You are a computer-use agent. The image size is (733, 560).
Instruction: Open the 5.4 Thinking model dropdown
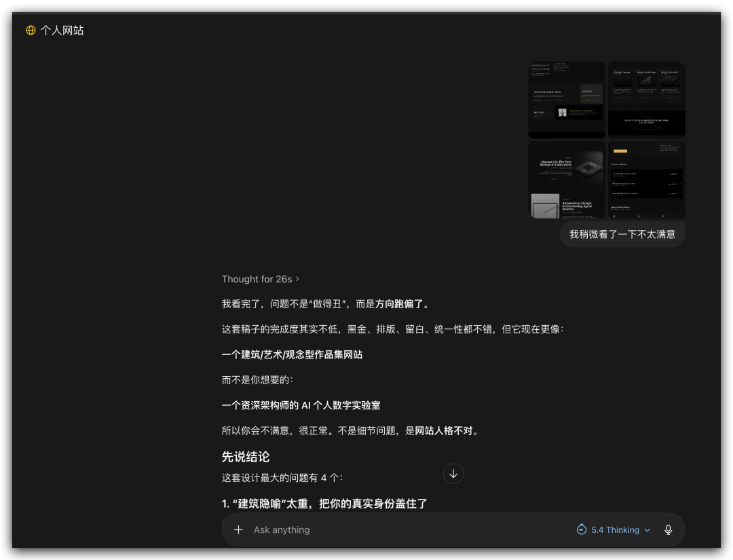[x=614, y=529]
